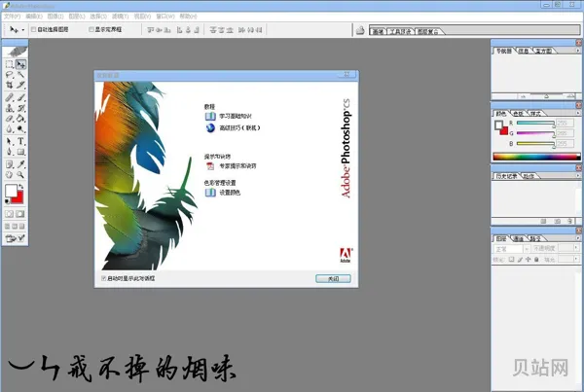Select the Type tool
Viewport: 584px width, 392px height.
(20, 141)
